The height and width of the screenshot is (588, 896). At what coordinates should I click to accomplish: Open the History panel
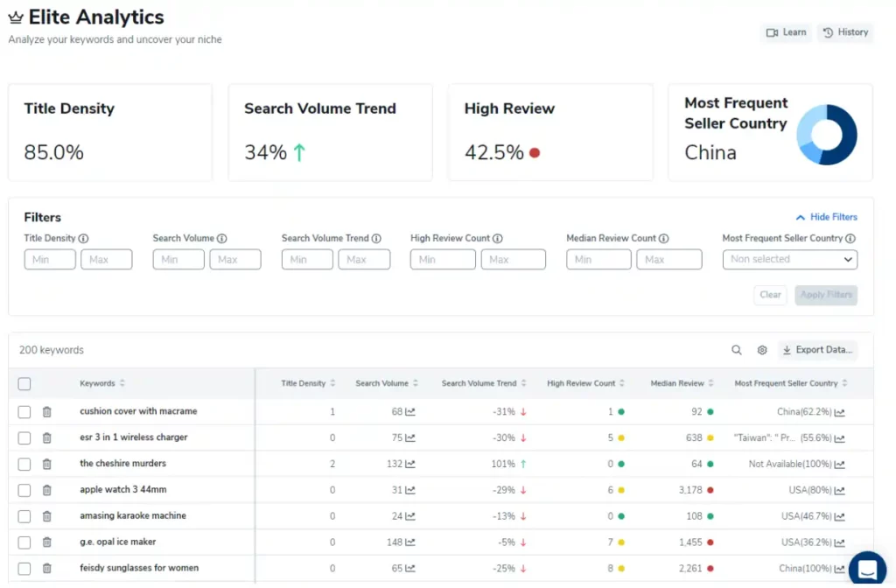844,32
